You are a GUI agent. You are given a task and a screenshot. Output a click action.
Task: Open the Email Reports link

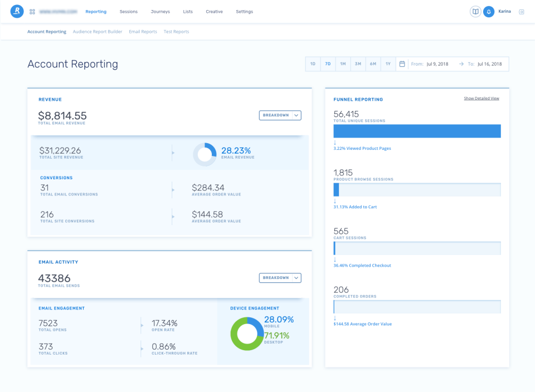tap(143, 32)
